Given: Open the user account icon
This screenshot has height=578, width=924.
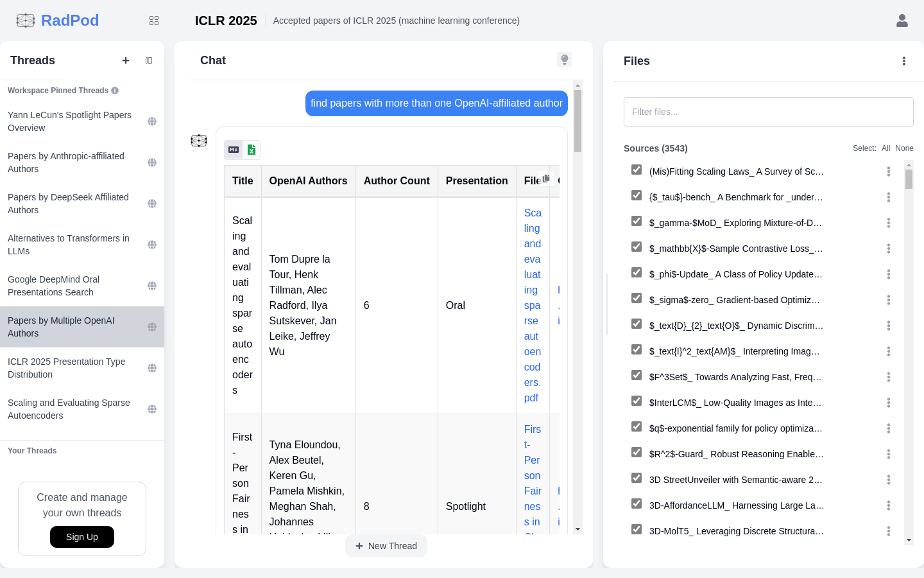Looking at the screenshot, I should click(x=902, y=21).
